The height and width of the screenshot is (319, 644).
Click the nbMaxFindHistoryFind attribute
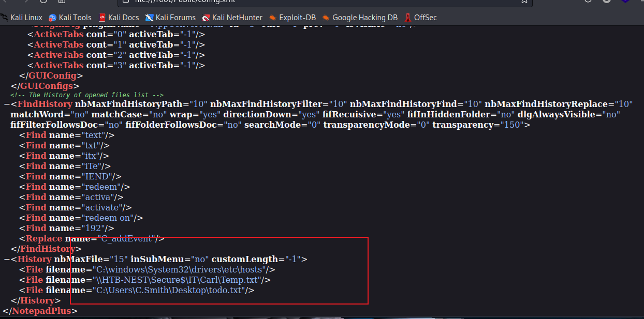click(x=416, y=104)
